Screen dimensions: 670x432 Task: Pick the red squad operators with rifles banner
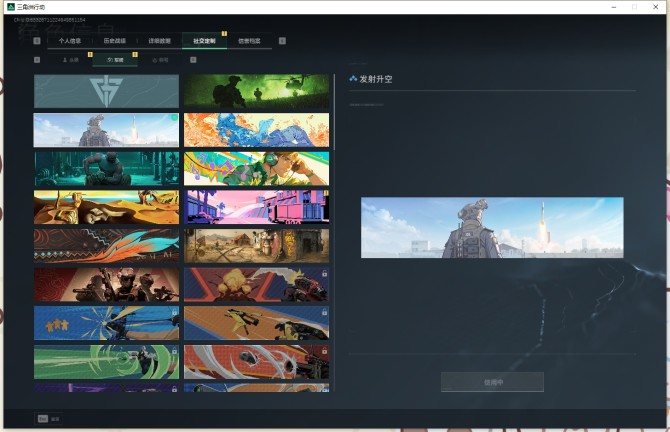pos(106,285)
